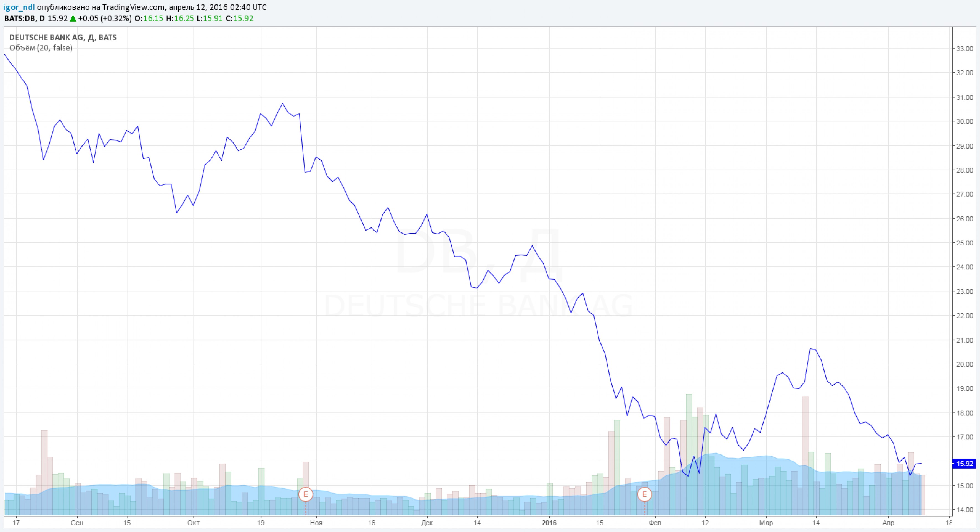Click the igor_ndl author link

pos(19,7)
